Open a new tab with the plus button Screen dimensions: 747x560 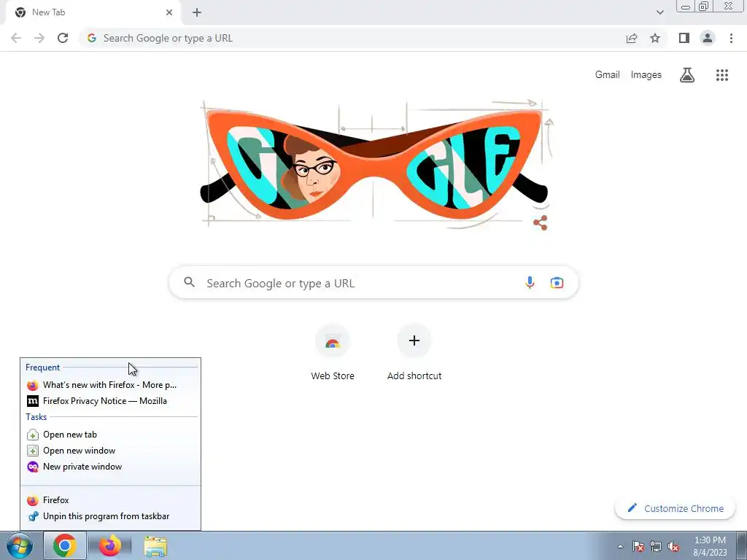point(197,12)
